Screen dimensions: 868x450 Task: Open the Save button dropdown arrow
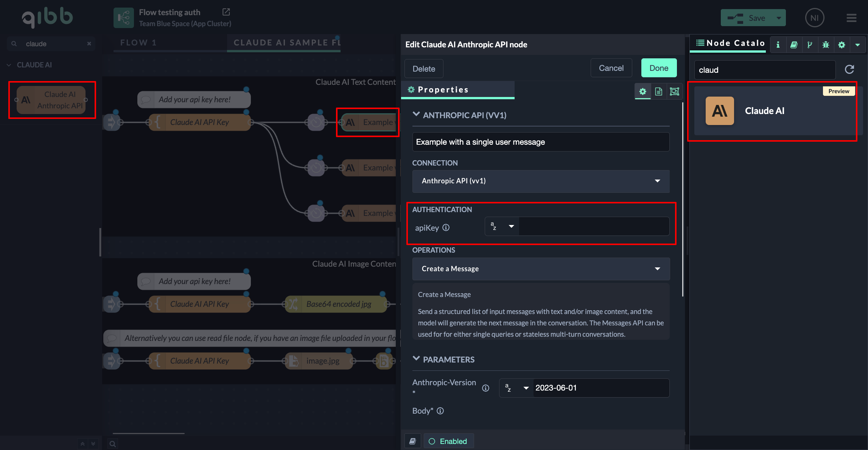pos(779,18)
